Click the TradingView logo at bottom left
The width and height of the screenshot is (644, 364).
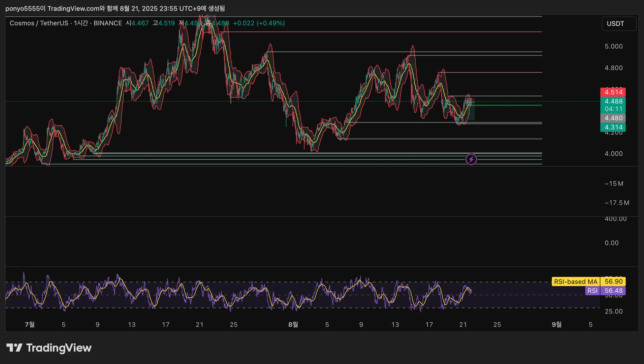pos(49,348)
